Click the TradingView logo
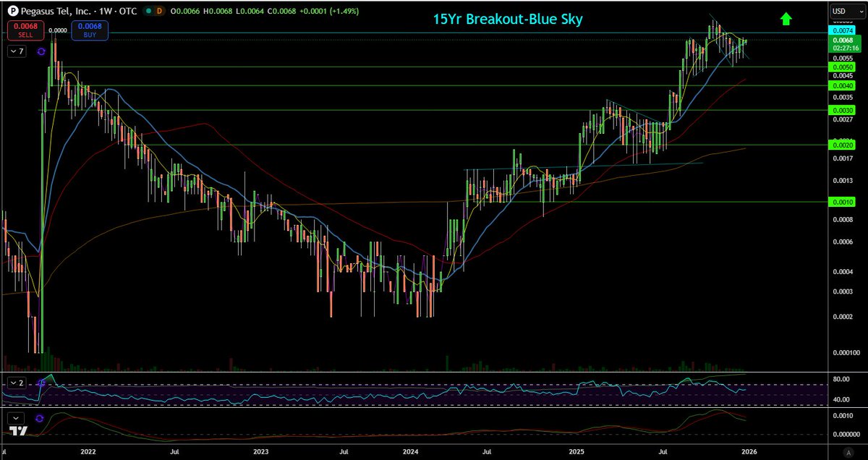This screenshot has height=460, width=868. [x=20, y=431]
